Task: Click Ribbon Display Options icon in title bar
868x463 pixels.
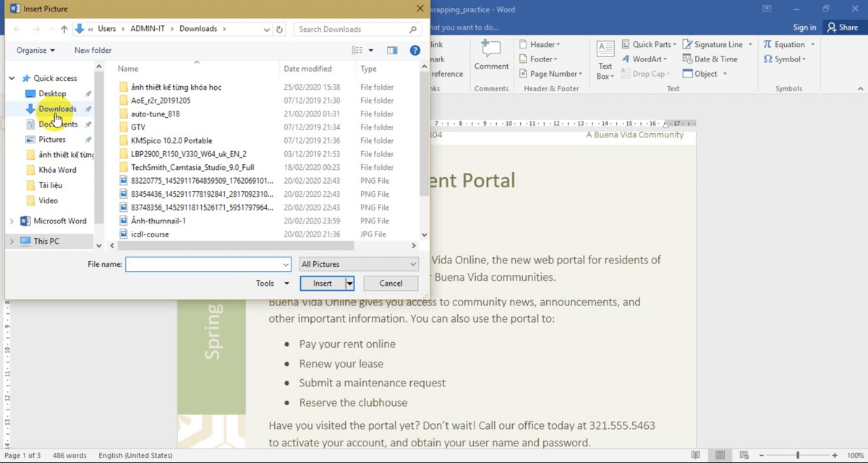Action: [x=767, y=9]
